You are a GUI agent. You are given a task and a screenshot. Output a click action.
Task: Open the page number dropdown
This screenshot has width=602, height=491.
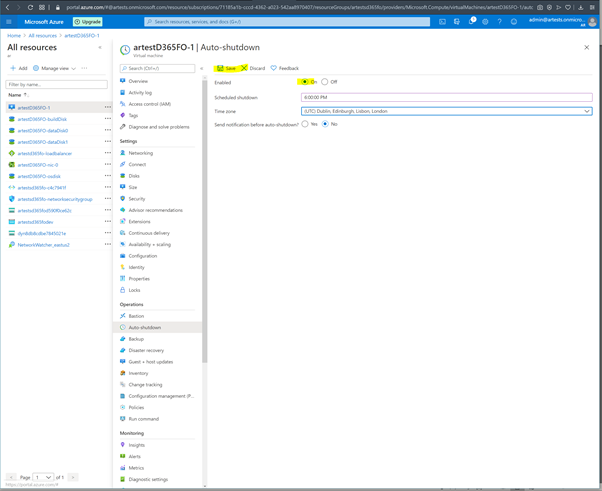click(43, 477)
